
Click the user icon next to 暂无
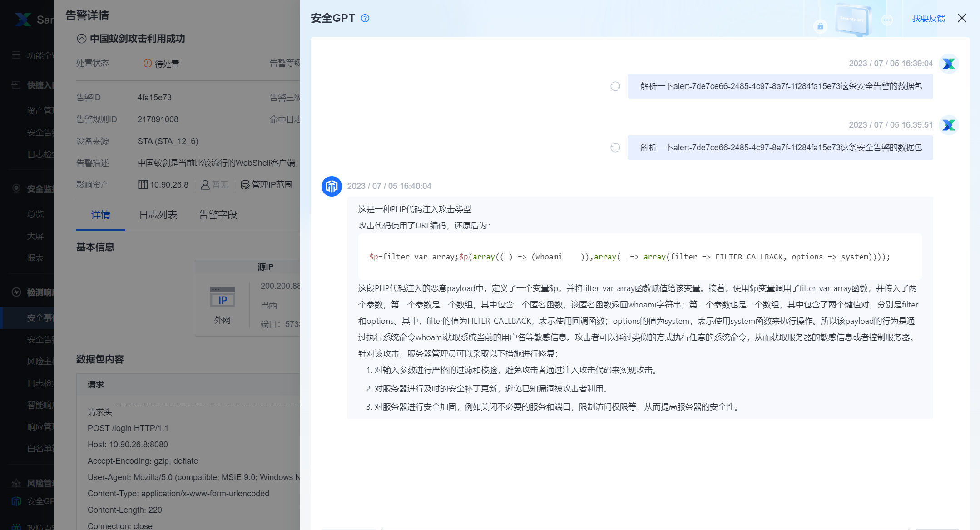pos(205,184)
